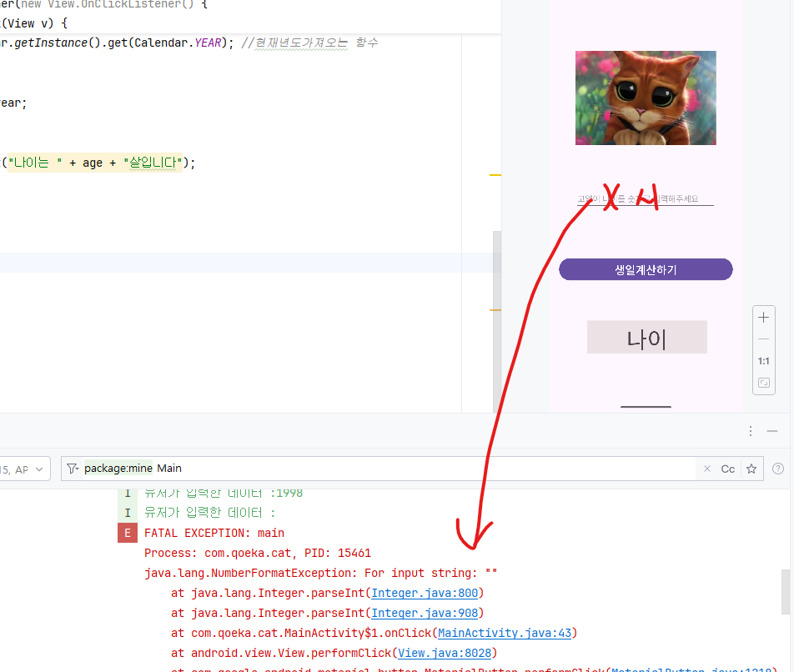Click the cat image in layout preview

click(646, 98)
